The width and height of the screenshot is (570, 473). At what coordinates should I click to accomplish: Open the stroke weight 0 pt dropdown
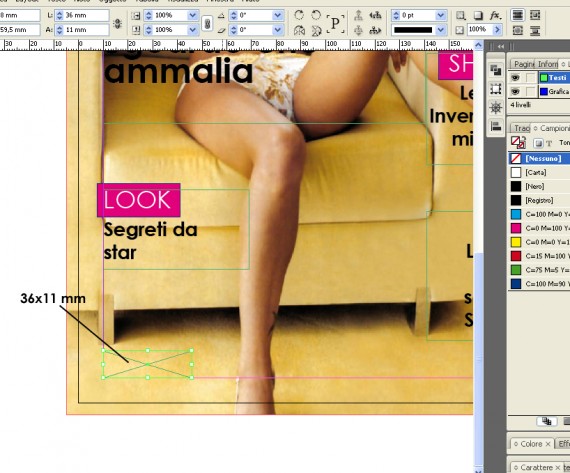pos(441,16)
